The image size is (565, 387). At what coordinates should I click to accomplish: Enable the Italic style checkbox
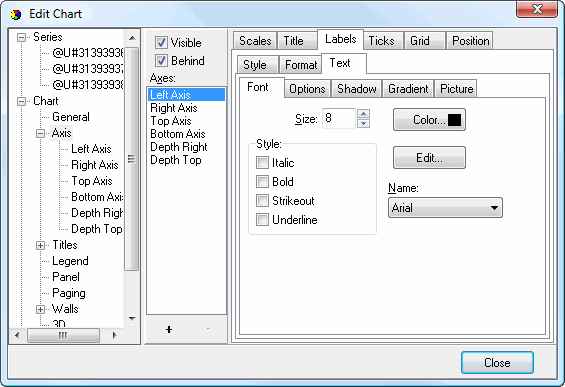point(262,163)
